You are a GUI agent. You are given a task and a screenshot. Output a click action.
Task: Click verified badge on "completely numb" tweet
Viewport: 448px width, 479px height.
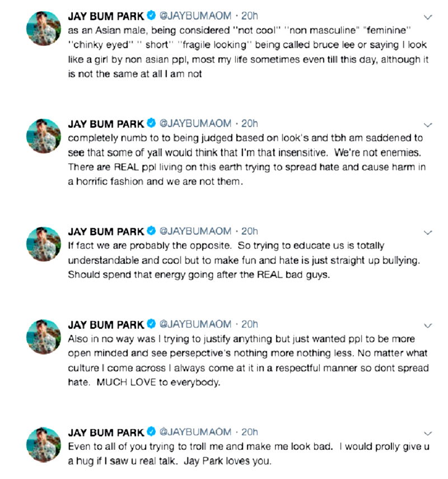click(151, 123)
